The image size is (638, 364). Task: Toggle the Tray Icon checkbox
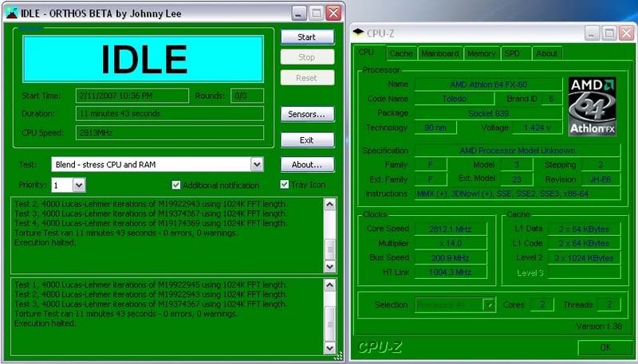[x=285, y=185]
